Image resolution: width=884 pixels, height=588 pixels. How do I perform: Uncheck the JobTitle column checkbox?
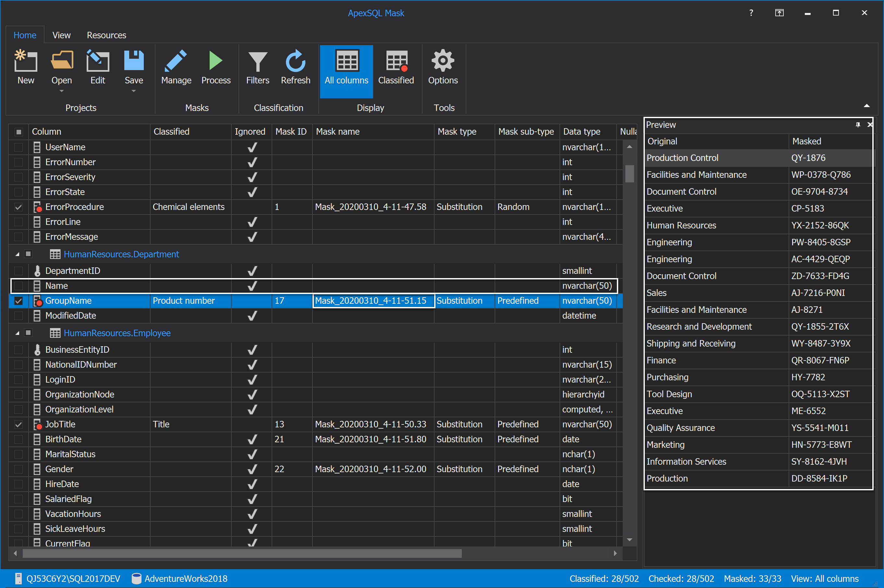(18, 424)
